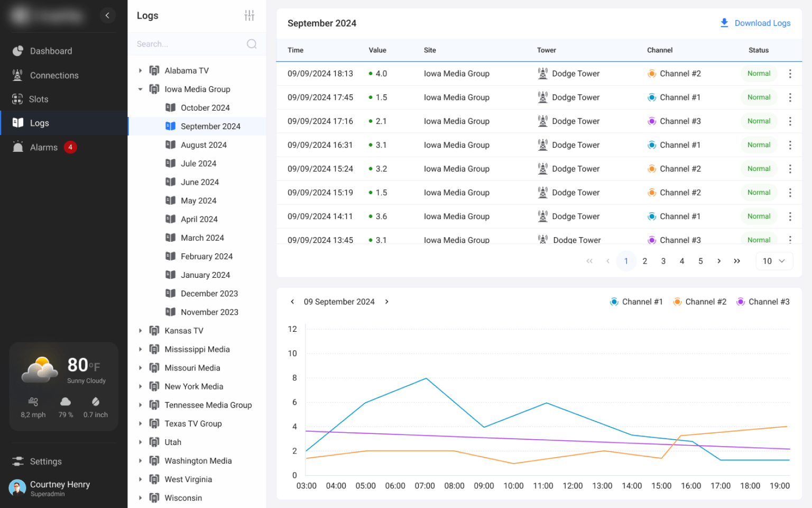
Task: Collapse the Iowa Media Group node
Action: pos(140,89)
